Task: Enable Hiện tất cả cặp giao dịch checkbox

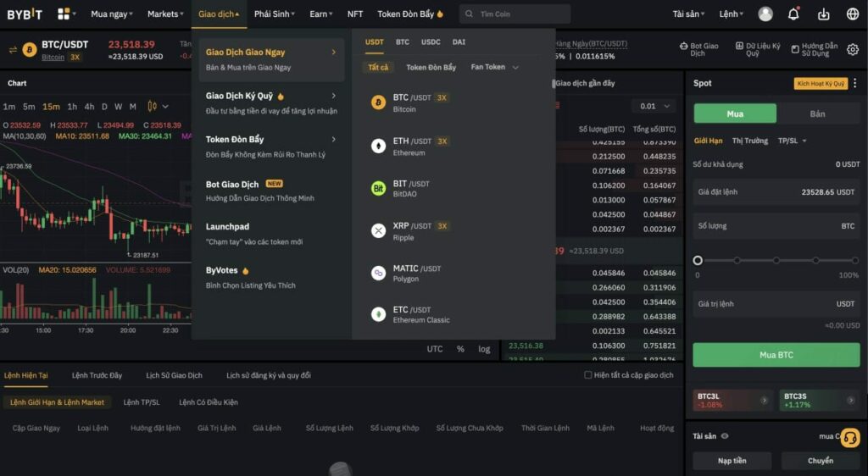Action: [x=588, y=375]
